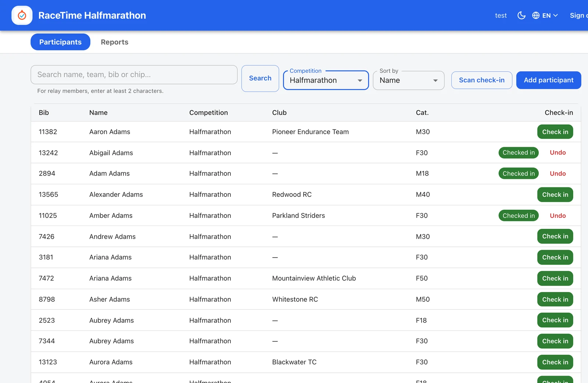The width and height of the screenshot is (588, 383).
Task: Click the Redwood RC club cell
Action: point(292,195)
